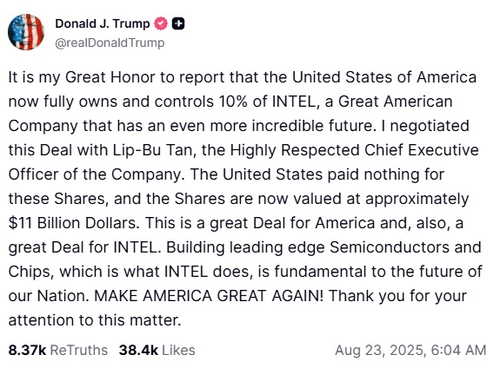Click the red verified checkmark badge
This screenshot has width=500, height=368.
161,24
